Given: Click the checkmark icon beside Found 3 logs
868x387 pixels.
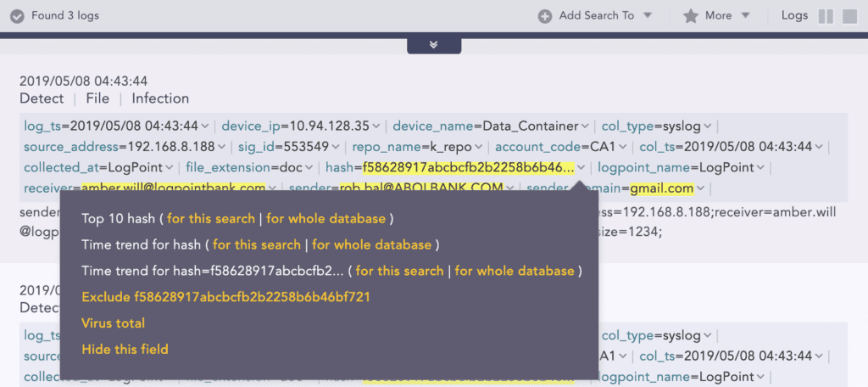Looking at the screenshot, I should click(x=17, y=16).
